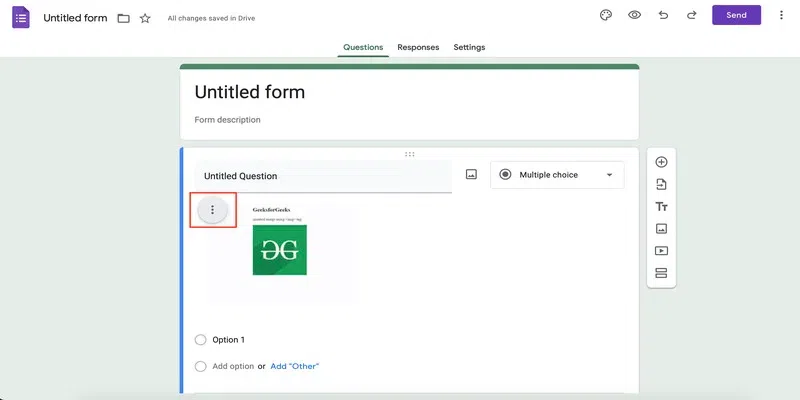The height and width of the screenshot is (400, 800).
Task: Open the Multiple choice type dropdown
Action: tap(557, 175)
